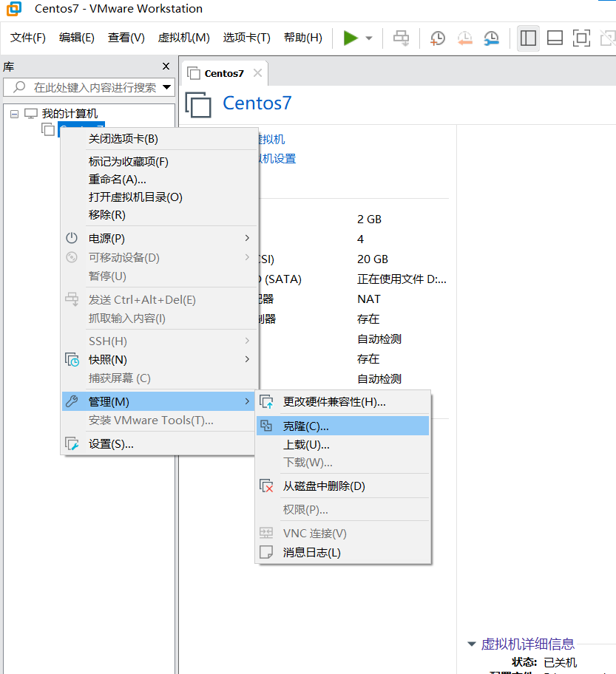Image resolution: width=616 pixels, height=674 pixels.
Task: Click the send Ctrl+Alt+Del toolbar icon
Action: pyautogui.click(x=402, y=38)
